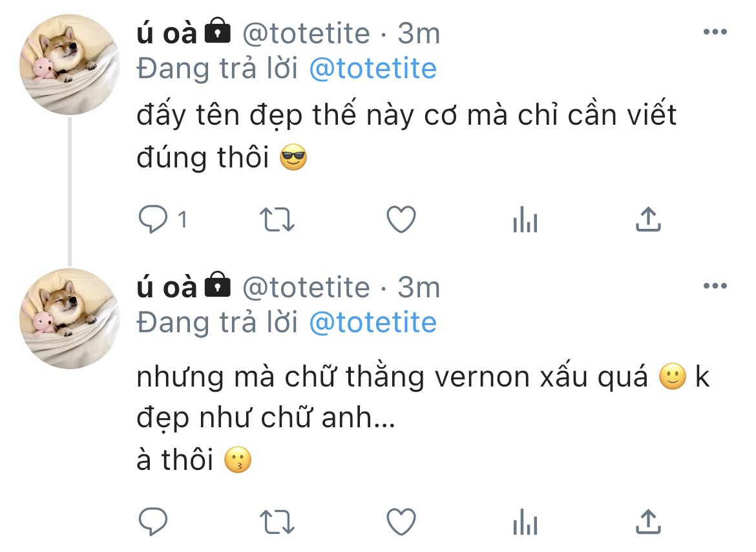Open display name 'ú oà' on first tweet
The width and height of the screenshot is (756, 552).
(x=167, y=33)
